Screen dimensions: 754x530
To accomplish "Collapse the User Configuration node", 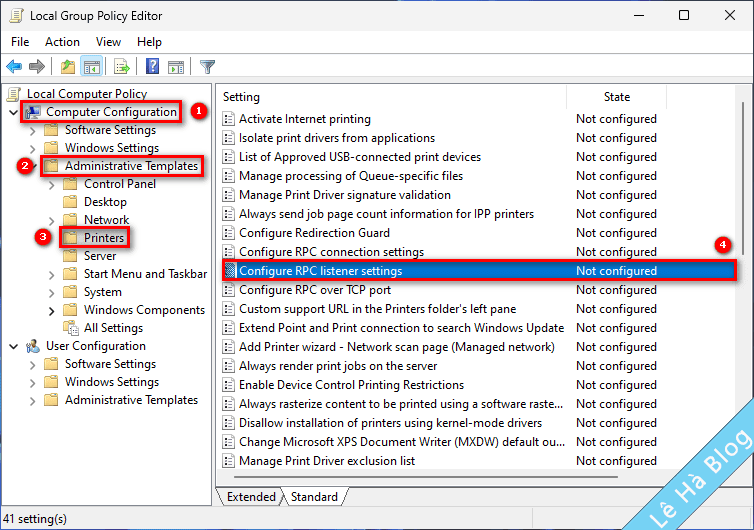I will (x=13, y=346).
